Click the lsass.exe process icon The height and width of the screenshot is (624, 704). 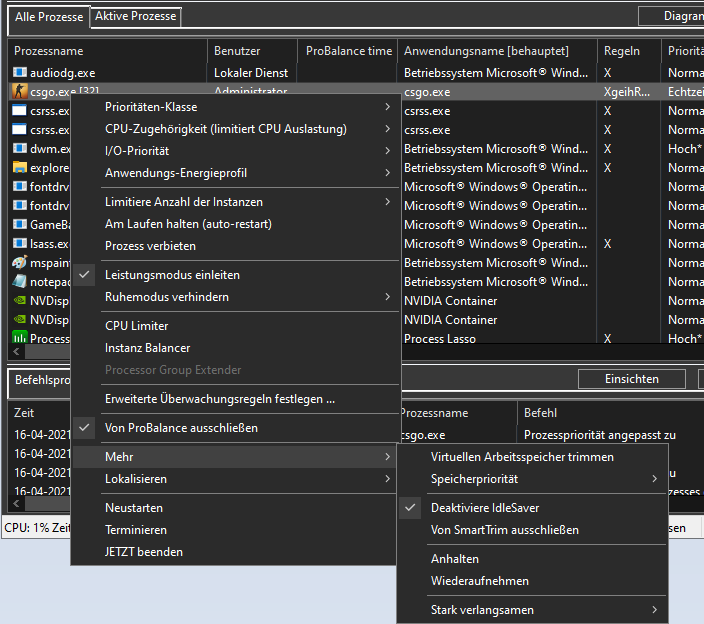tap(19, 243)
